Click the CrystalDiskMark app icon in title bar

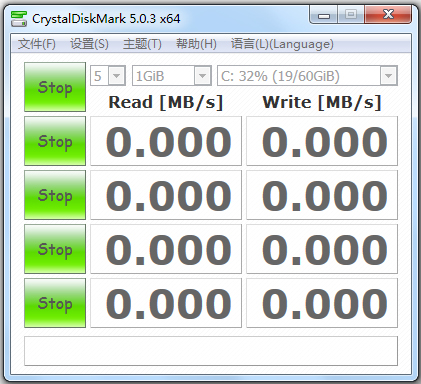(19, 19)
